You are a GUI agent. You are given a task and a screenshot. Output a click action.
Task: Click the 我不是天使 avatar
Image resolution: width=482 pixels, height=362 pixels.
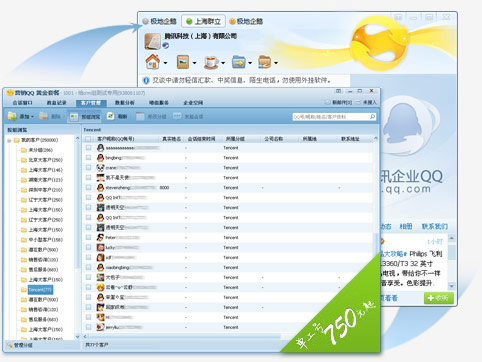point(100,178)
